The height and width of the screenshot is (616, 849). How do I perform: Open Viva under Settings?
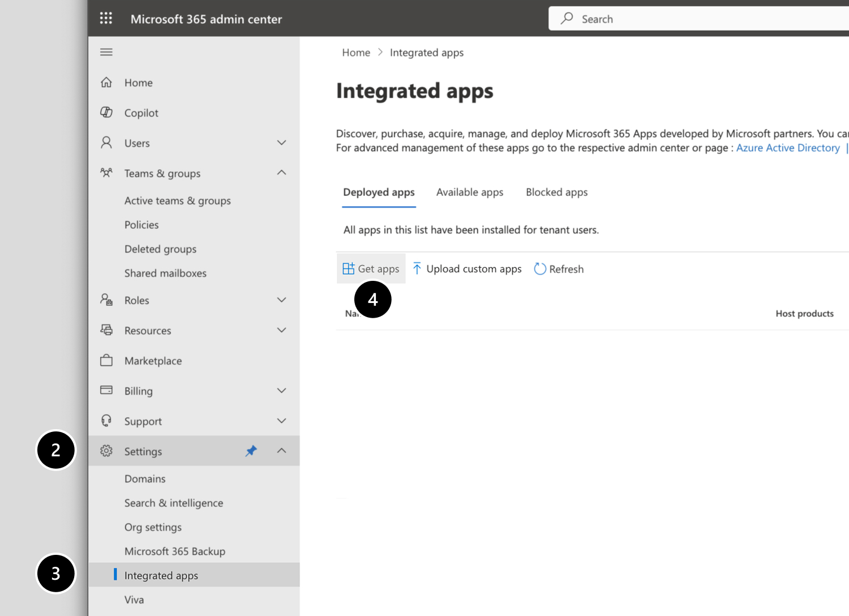(x=134, y=600)
